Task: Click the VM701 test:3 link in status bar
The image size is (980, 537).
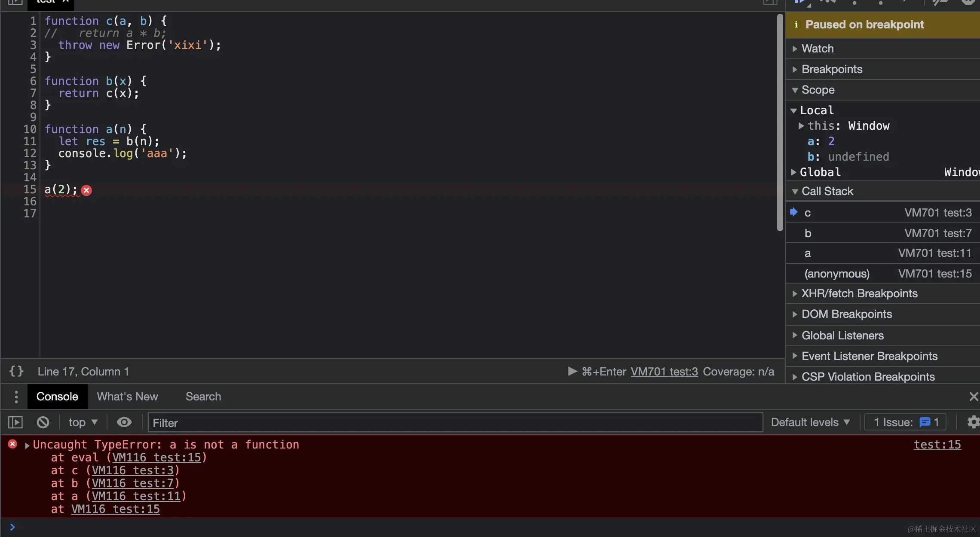Action: click(x=664, y=372)
